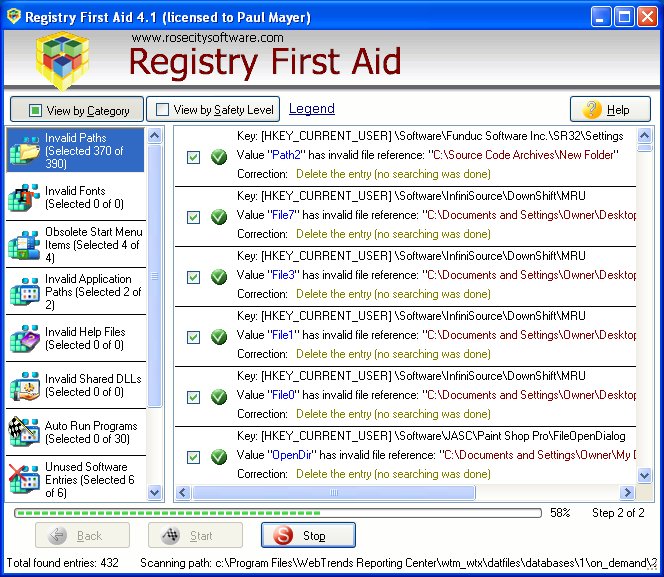Toggle View by Safety Level option

213,110
